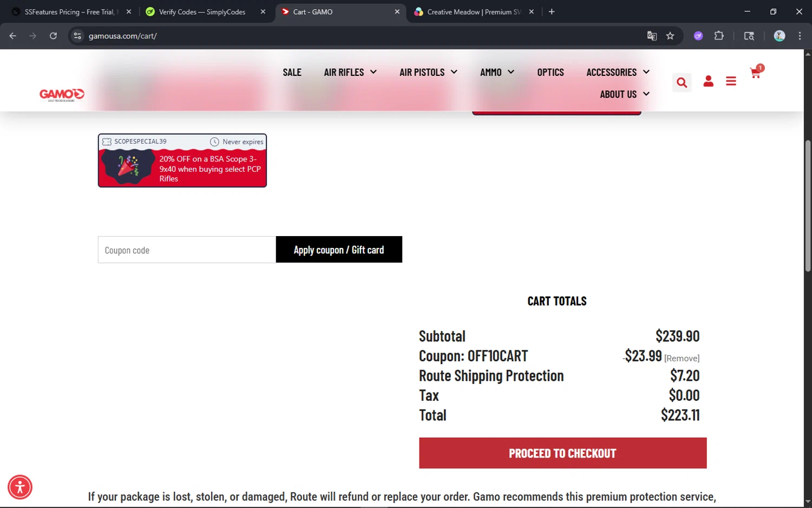812x508 pixels.
Task: Expand the About Us dropdown chevron
Action: coord(646,94)
